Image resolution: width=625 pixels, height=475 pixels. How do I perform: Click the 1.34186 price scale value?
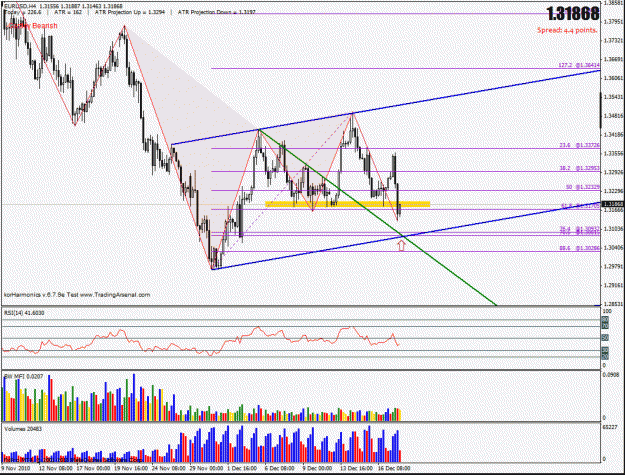coord(613,135)
